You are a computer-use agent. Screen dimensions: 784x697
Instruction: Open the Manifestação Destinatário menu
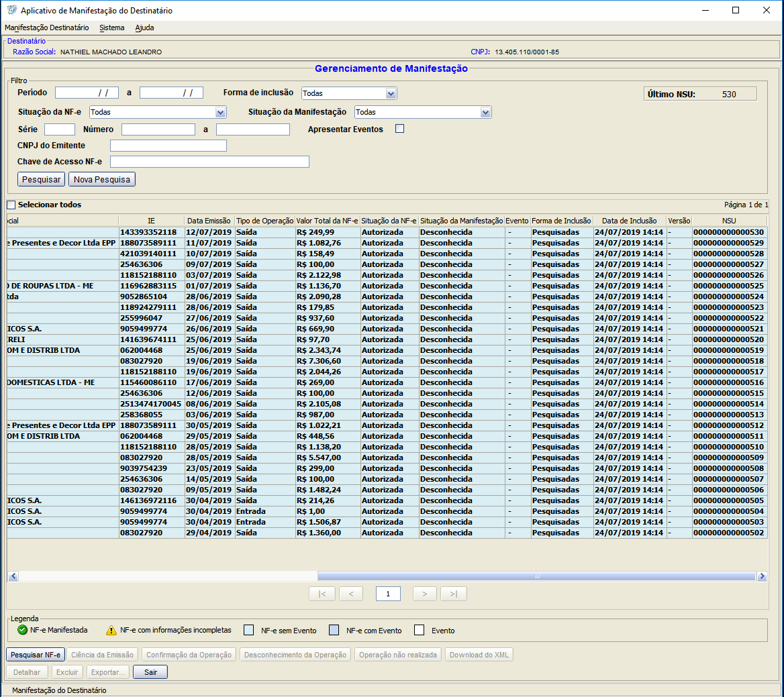coord(47,28)
